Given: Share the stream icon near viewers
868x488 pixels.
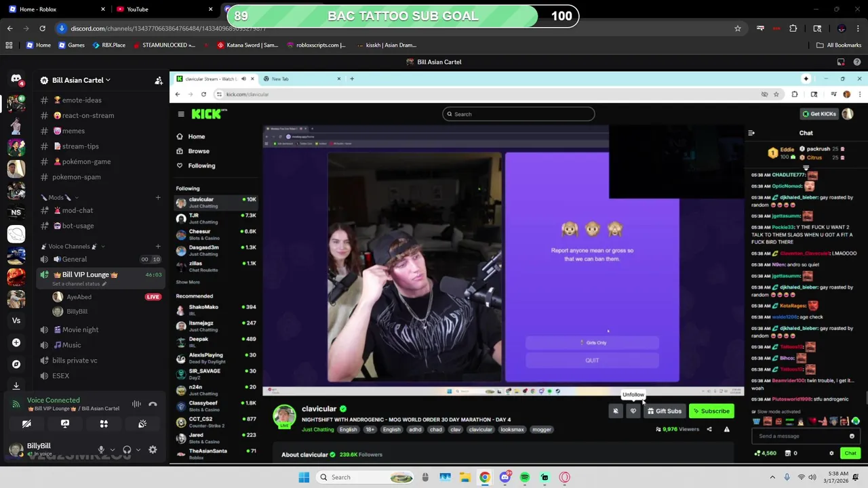Looking at the screenshot, I should pyautogui.click(x=709, y=429).
